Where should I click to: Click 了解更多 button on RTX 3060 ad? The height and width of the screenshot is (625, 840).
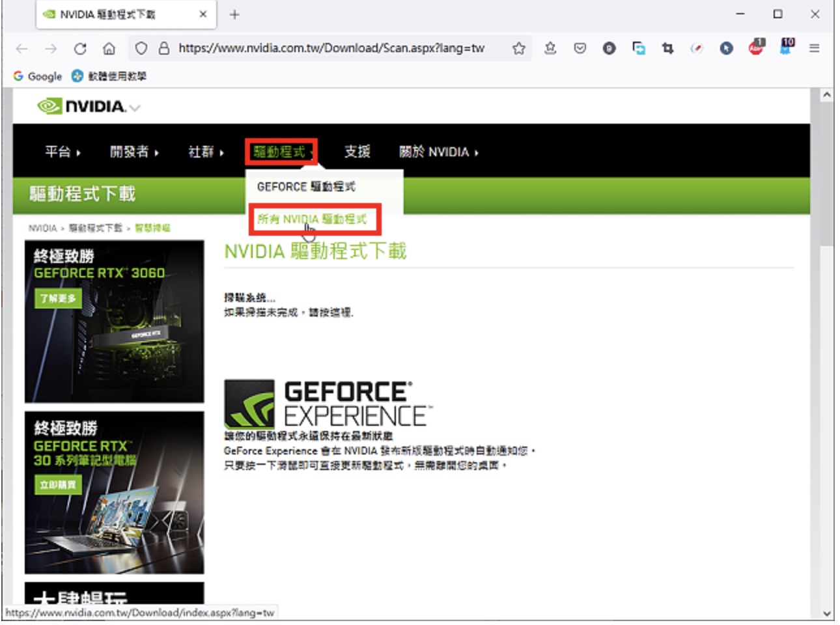pos(58,298)
